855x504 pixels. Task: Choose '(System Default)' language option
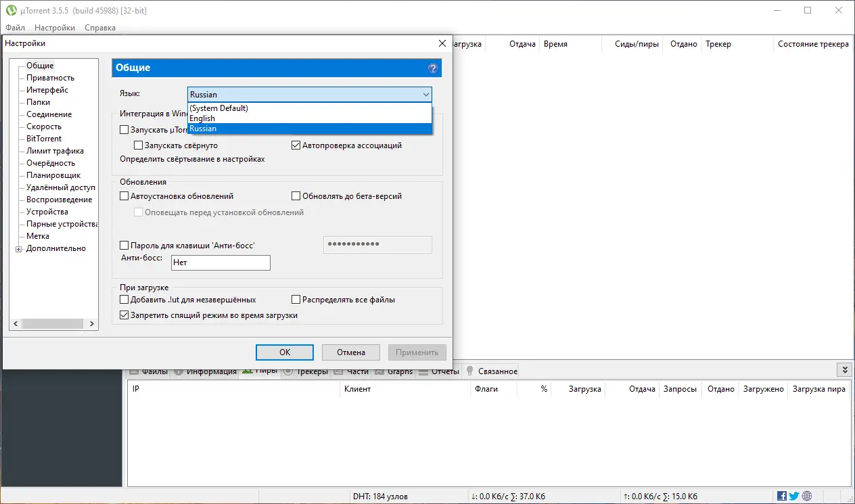click(309, 108)
